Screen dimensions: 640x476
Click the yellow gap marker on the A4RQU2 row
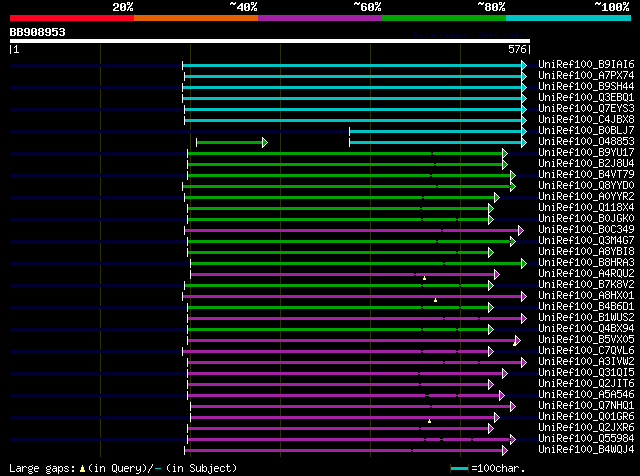pyautogui.click(x=424, y=278)
